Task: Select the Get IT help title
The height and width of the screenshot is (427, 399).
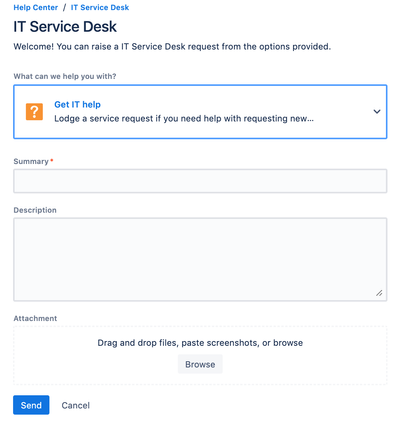Action: click(x=77, y=104)
